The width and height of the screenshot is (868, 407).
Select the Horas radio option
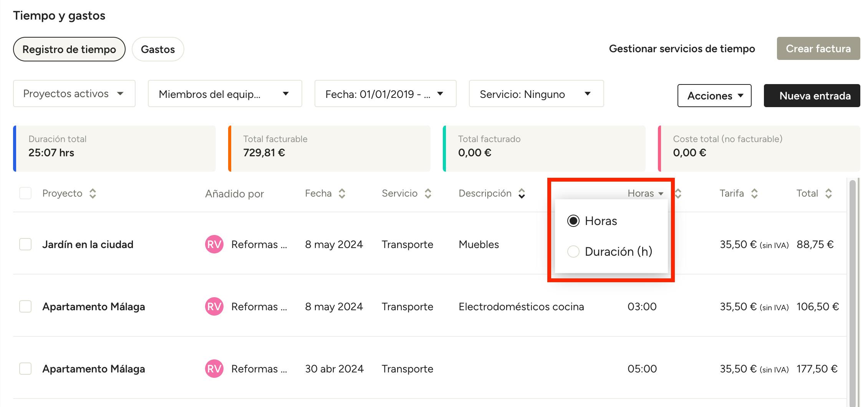(x=573, y=221)
